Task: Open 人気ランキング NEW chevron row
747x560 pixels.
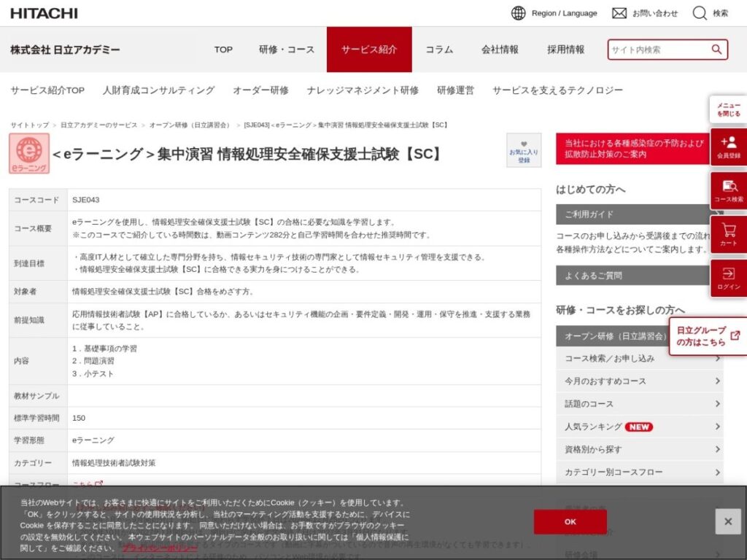Action: click(640, 427)
